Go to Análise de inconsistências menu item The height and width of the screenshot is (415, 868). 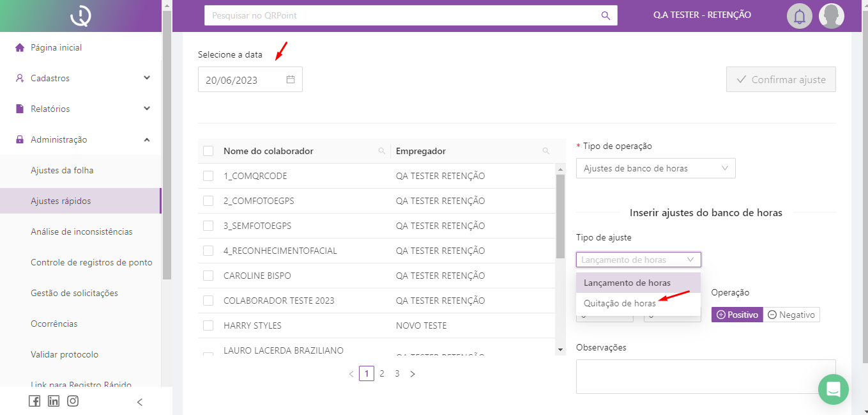pyautogui.click(x=82, y=231)
